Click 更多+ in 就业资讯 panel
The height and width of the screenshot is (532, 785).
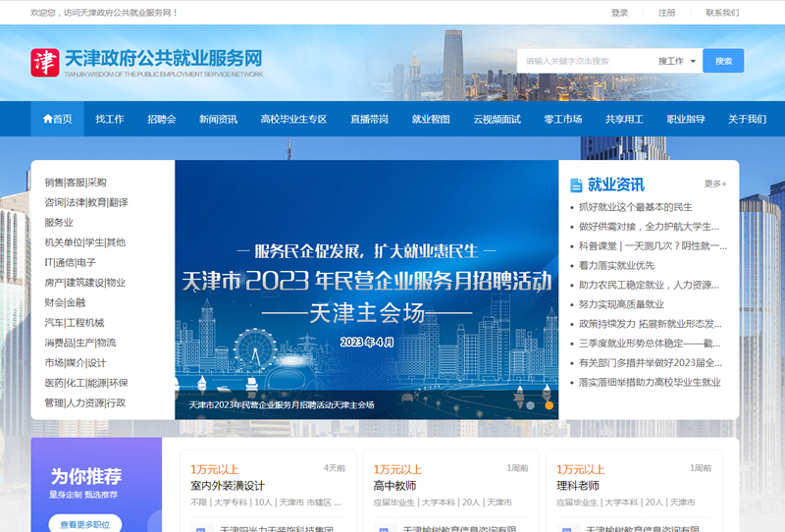[715, 184]
